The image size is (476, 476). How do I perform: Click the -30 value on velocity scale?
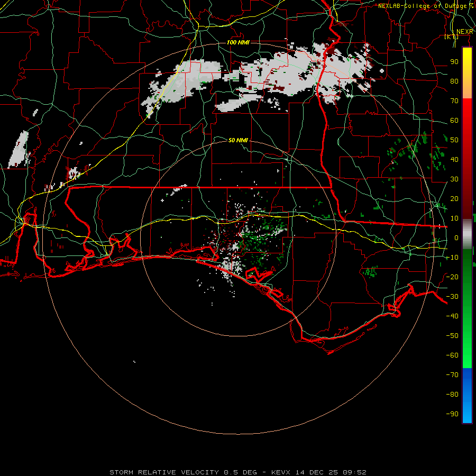click(x=452, y=297)
